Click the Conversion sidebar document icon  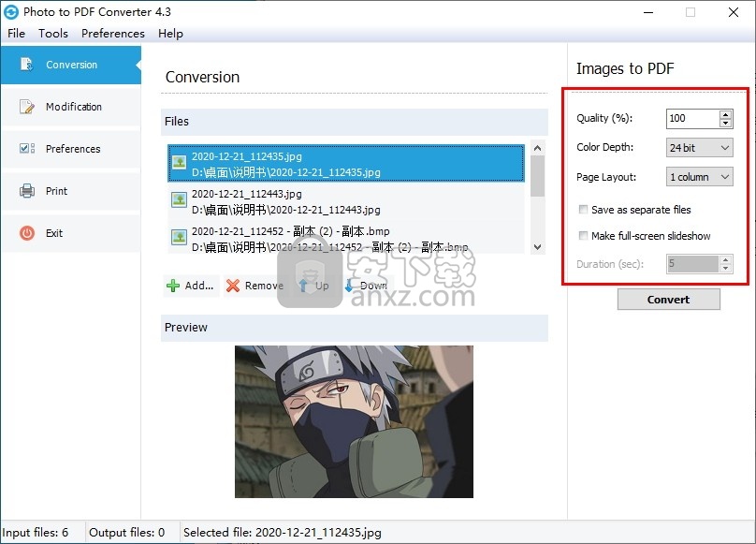coord(26,65)
